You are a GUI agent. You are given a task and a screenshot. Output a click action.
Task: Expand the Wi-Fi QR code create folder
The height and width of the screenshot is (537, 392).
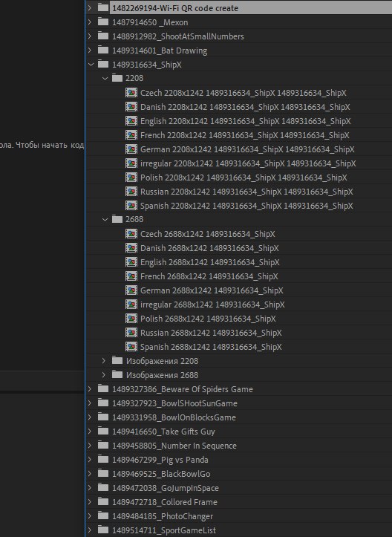coord(90,8)
